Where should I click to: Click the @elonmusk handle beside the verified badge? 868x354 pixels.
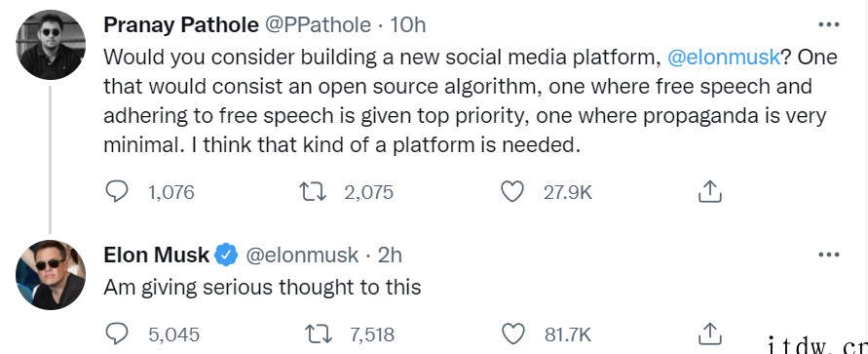[302, 255]
